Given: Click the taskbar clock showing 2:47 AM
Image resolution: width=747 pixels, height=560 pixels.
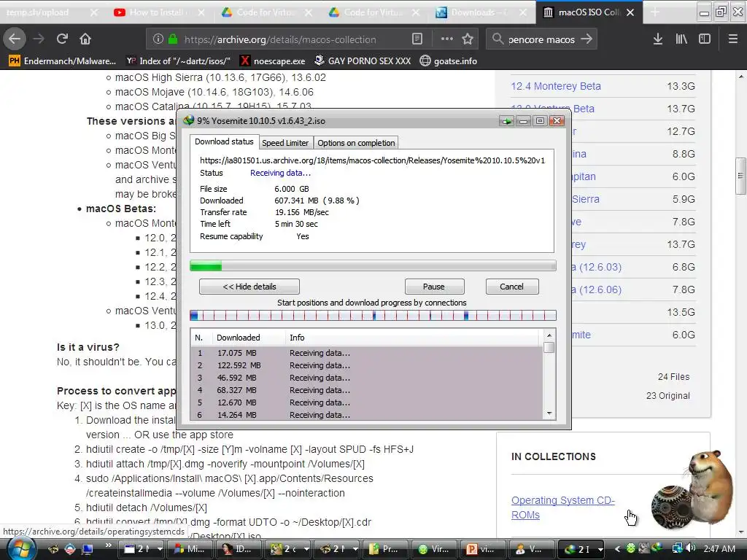Looking at the screenshot, I should 719,548.
